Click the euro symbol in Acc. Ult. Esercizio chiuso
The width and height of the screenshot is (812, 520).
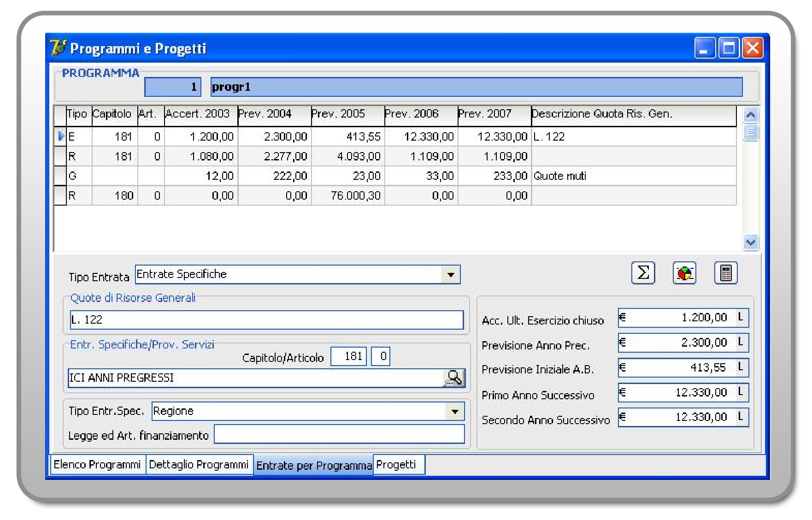coord(622,317)
